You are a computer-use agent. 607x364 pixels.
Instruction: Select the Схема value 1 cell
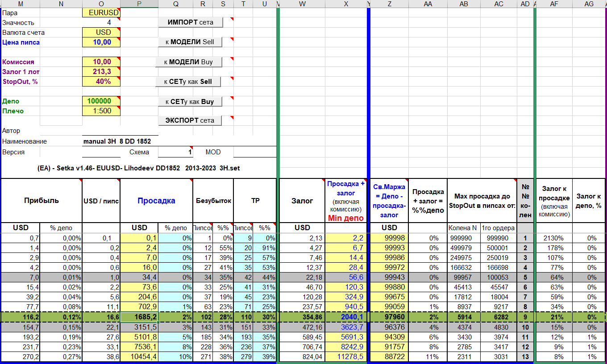[176, 152]
